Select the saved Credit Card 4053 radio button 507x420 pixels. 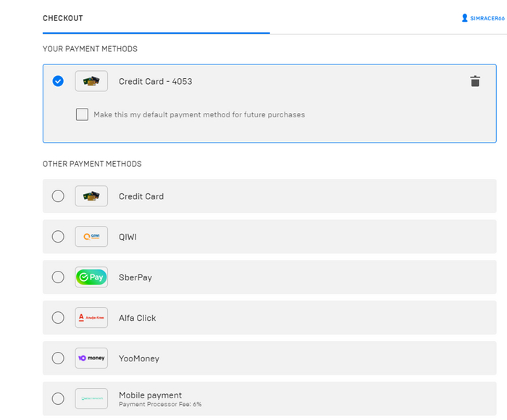coord(58,81)
